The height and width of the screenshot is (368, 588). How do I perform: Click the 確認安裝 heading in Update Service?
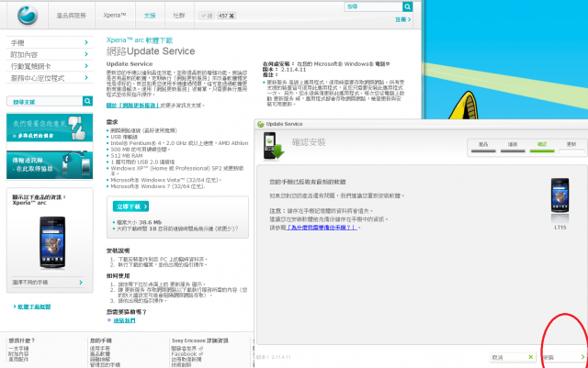tap(309, 142)
